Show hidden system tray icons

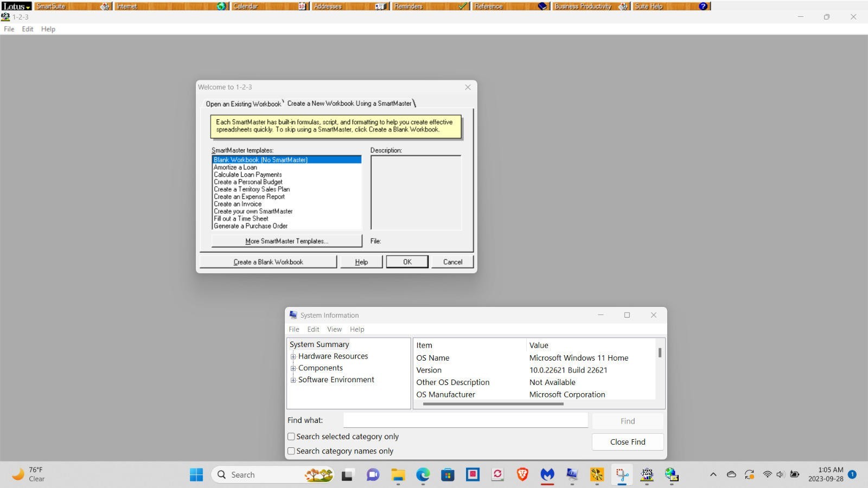click(x=713, y=474)
